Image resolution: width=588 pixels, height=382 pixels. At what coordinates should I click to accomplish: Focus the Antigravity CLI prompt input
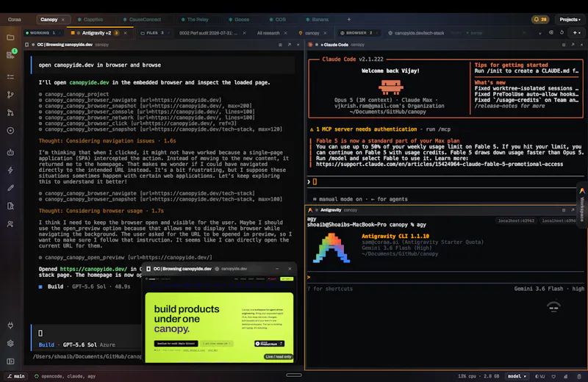click(446, 277)
